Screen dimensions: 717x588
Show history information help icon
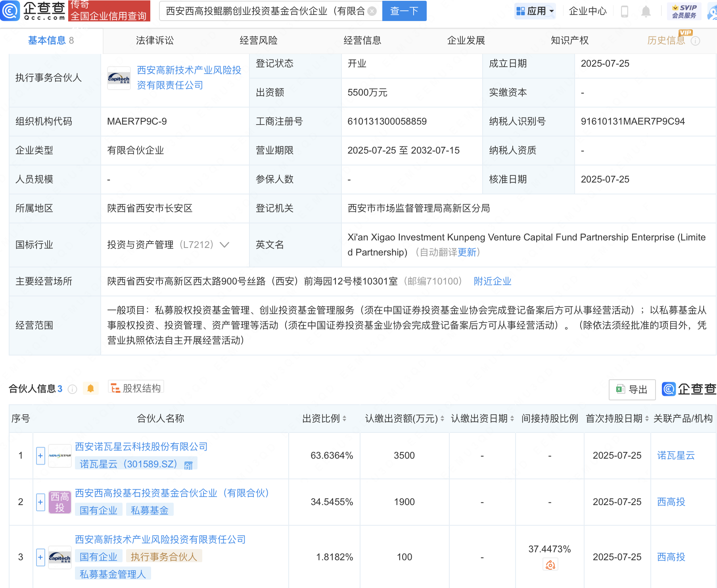click(x=695, y=41)
